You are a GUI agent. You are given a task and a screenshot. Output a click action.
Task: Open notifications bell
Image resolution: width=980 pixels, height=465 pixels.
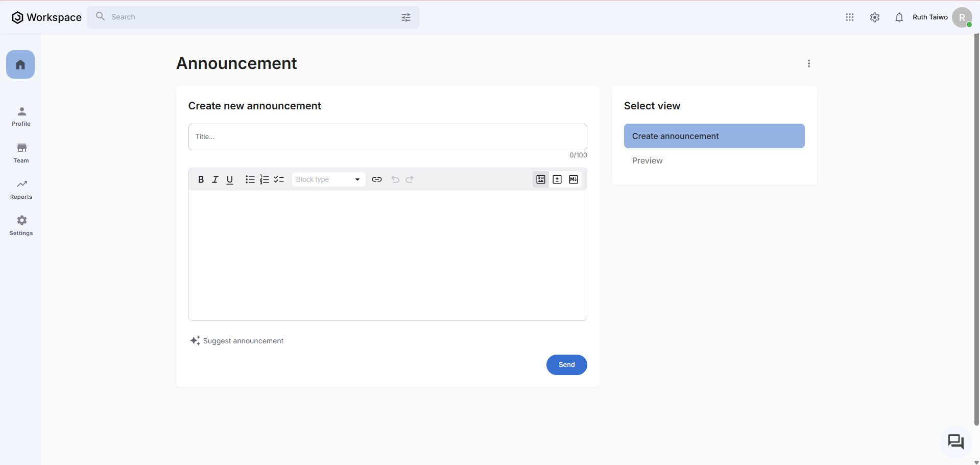[899, 17]
